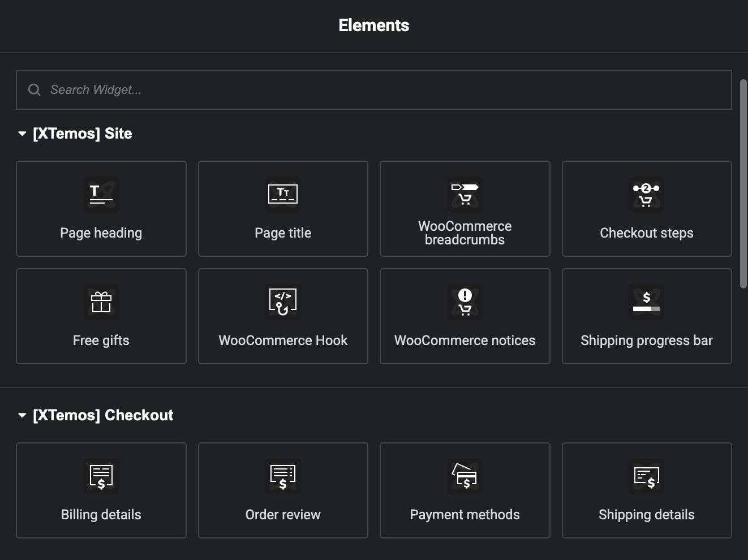Click the [XTemos] Checkout category title
Screen dimensions: 748x560
(x=103, y=415)
